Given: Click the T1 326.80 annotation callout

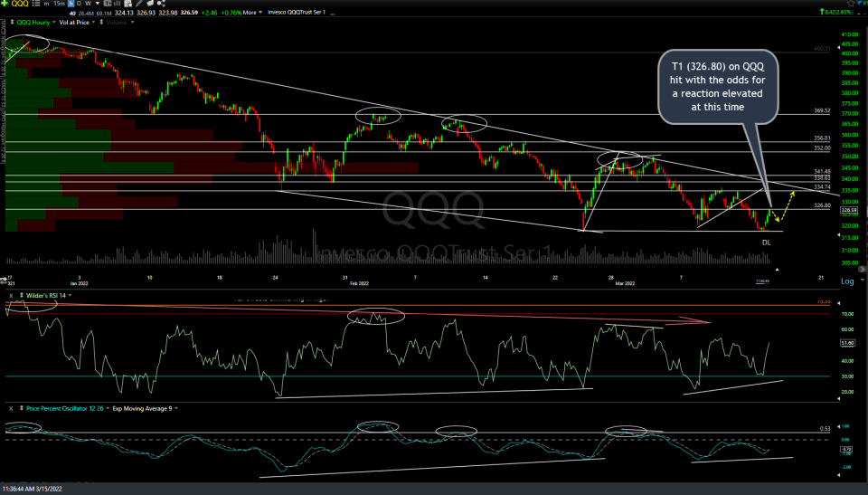Looking at the screenshot, I should (718, 87).
